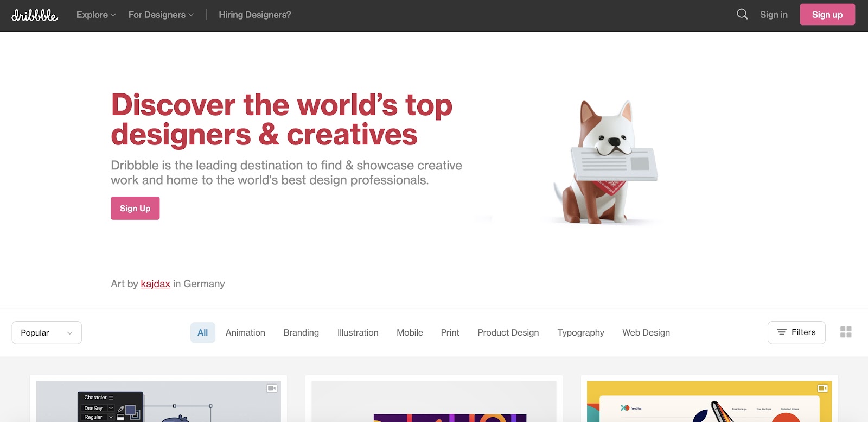This screenshot has width=868, height=422.
Task: Expand the Explore menu
Action: click(96, 15)
